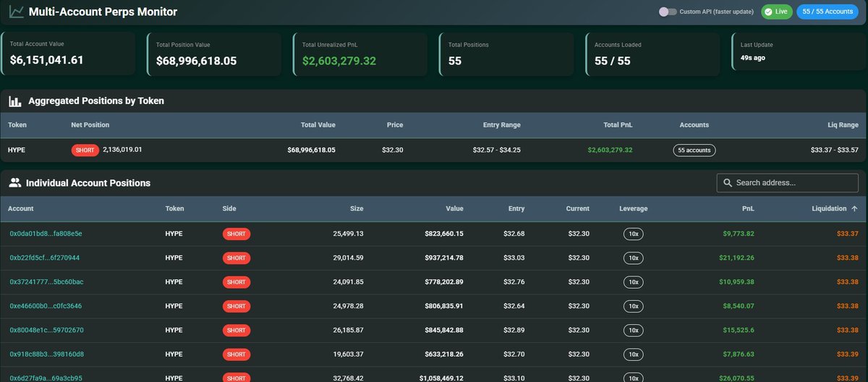Sort individual positions by Leverage column

click(634, 209)
